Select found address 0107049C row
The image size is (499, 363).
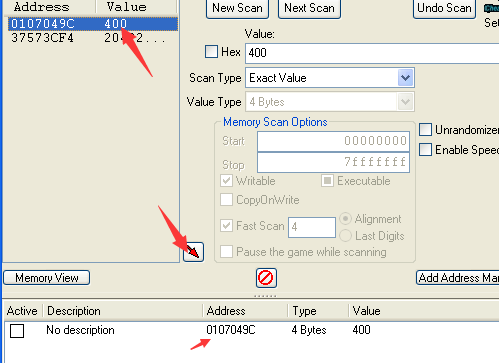coord(93,24)
